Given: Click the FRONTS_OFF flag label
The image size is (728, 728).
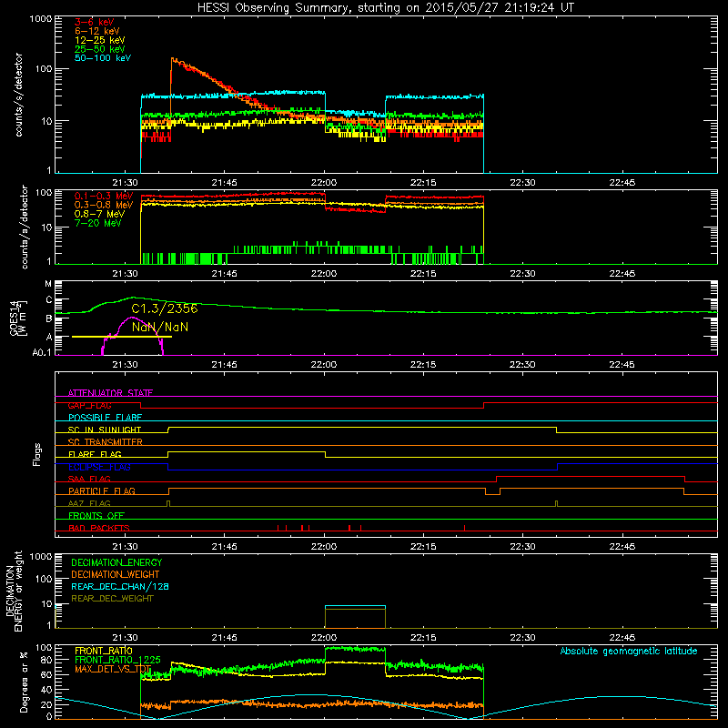Looking at the screenshot, I should [x=96, y=515].
